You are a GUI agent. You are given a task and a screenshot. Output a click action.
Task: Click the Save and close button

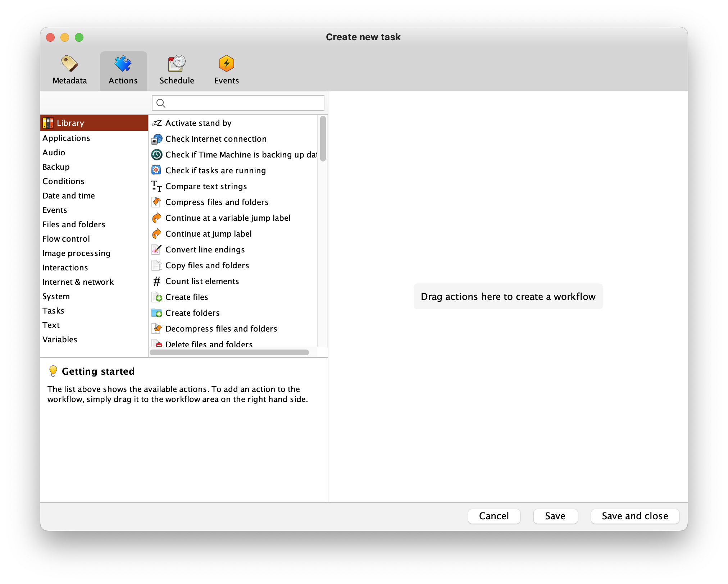click(x=635, y=516)
